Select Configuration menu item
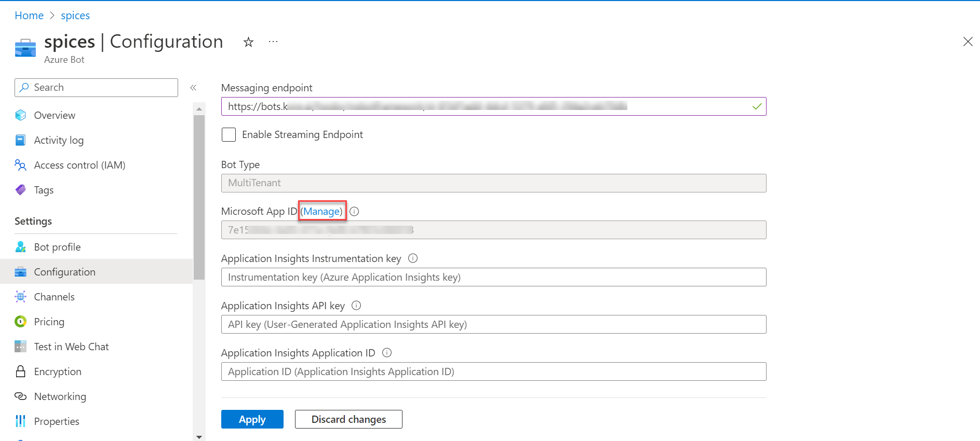The height and width of the screenshot is (441, 980). coord(96,272)
